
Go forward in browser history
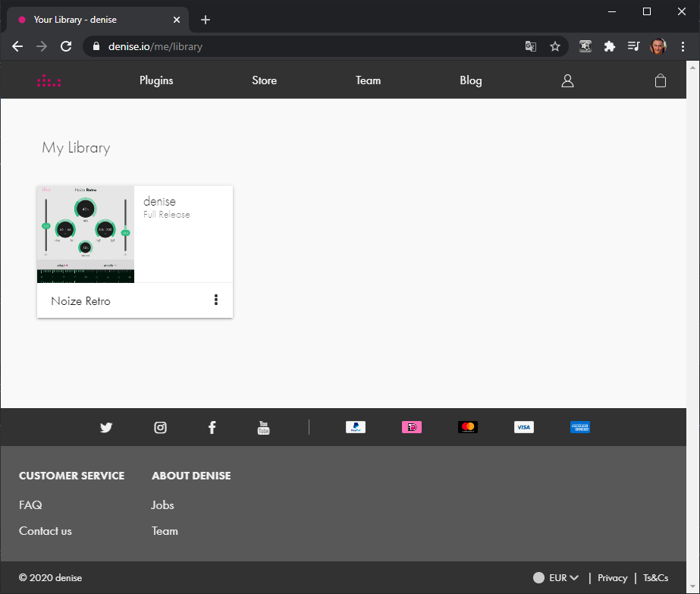(x=42, y=46)
